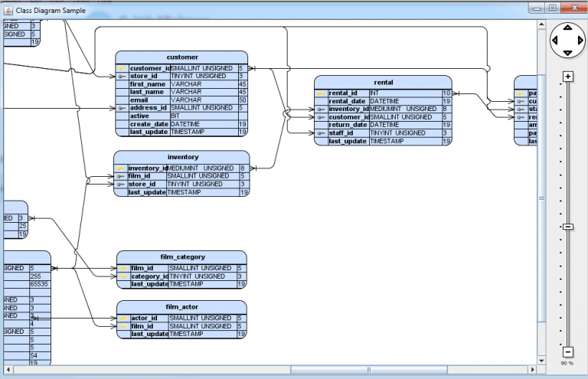The height and width of the screenshot is (379, 588).
Task: Click the foreign key icon beside rental customer_id
Action: (x=321, y=117)
